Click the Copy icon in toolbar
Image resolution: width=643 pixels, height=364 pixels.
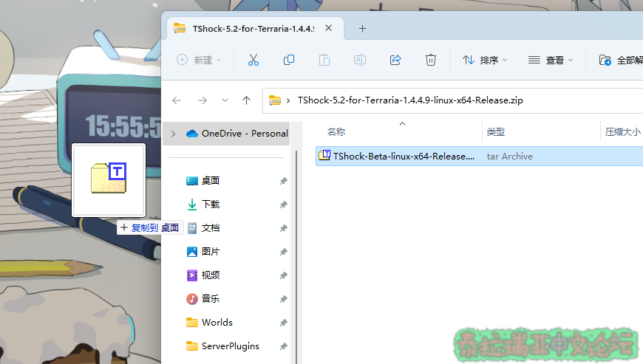(x=289, y=61)
